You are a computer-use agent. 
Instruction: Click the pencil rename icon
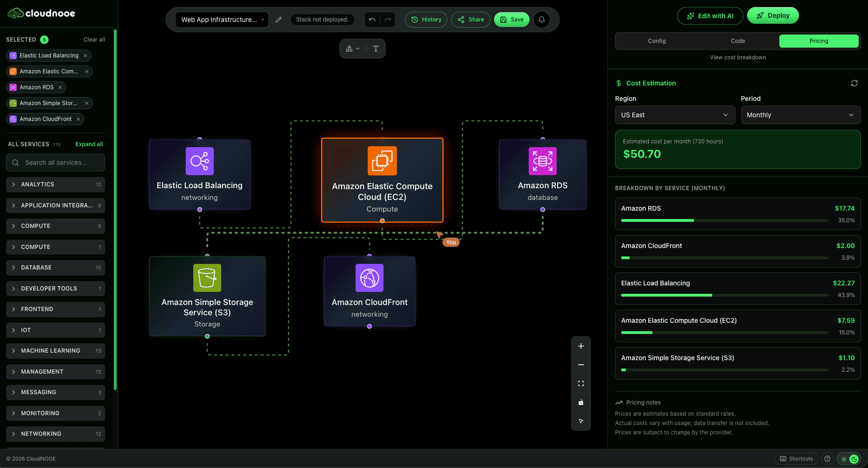[x=279, y=20]
